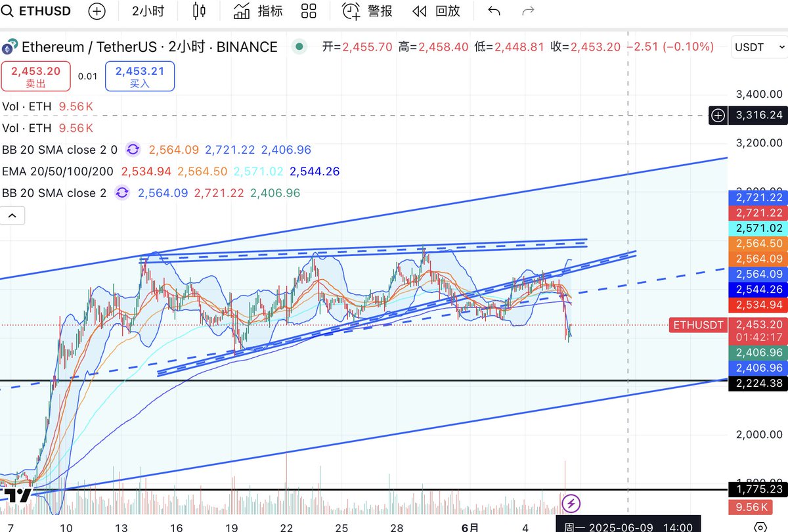Image resolution: width=788 pixels, height=532 pixels.
Task: Click the dark blue 2,544.26 price label
Action: 758,290
